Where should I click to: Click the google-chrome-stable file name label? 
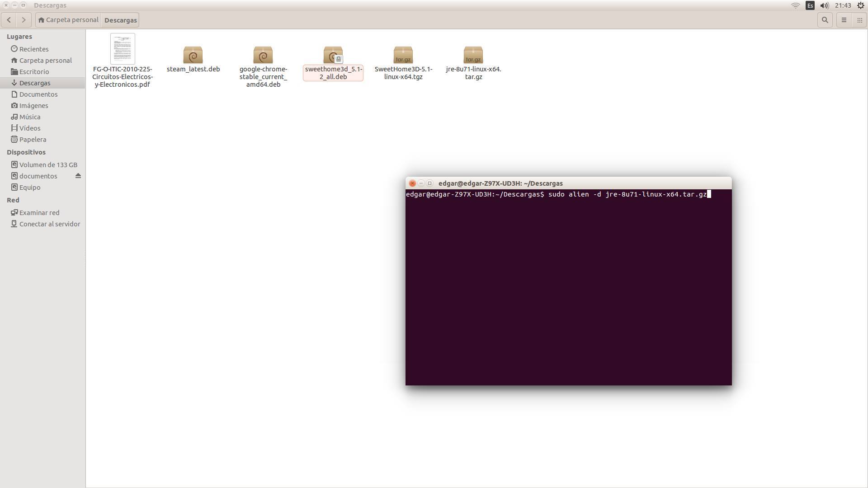263,77
